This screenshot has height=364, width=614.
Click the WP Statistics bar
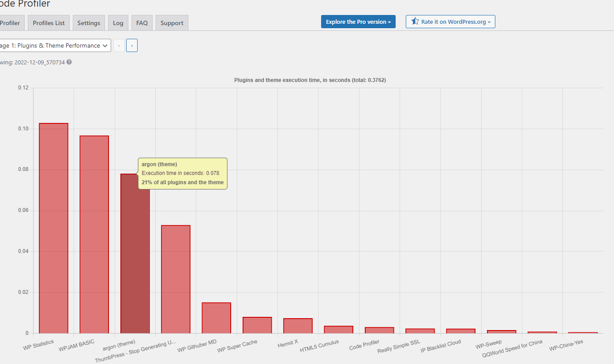point(53,228)
